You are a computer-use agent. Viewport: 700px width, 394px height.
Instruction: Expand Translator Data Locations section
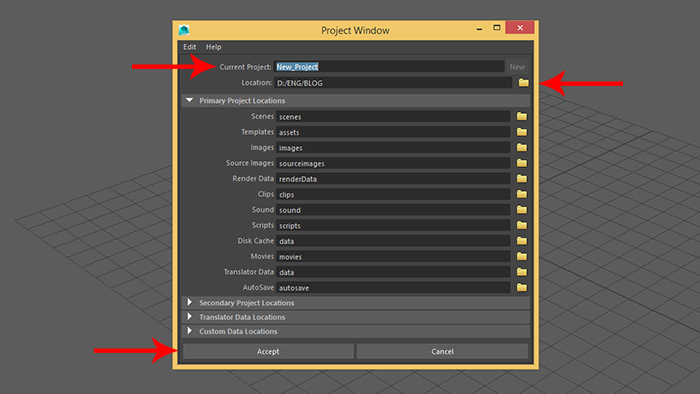pos(190,317)
